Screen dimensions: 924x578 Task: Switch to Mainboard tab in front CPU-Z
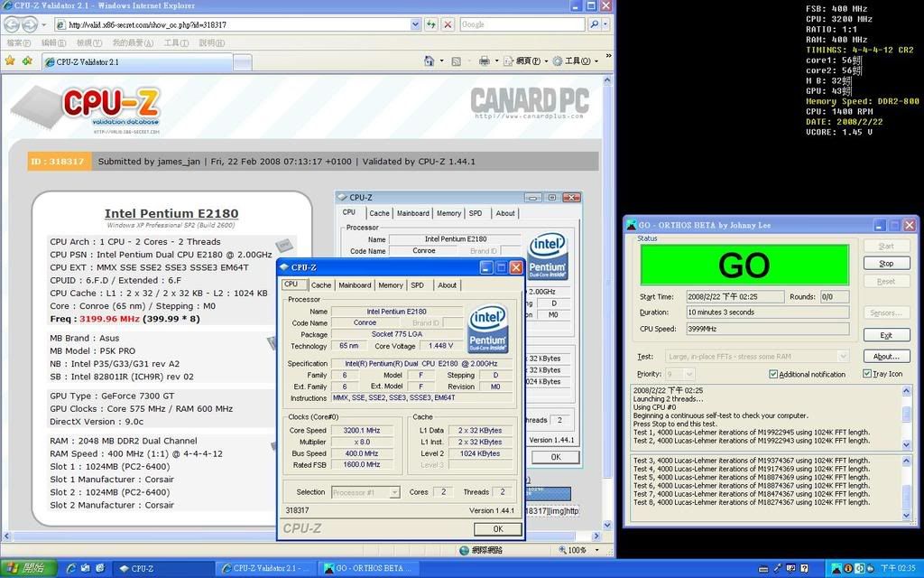pos(355,284)
